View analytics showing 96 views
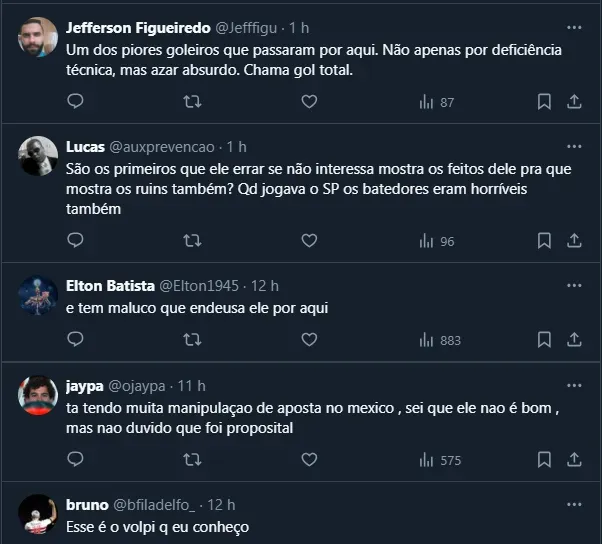Image resolution: width=602 pixels, height=544 pixels. click(437, 241)
